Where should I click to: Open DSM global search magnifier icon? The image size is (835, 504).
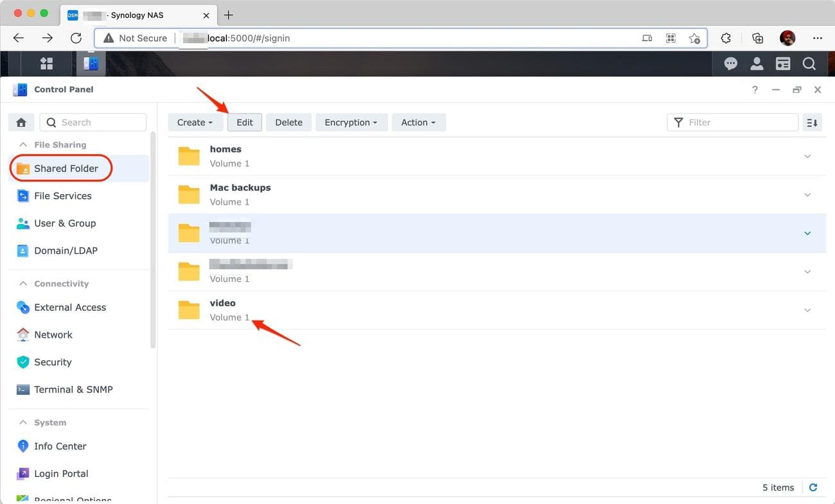tap(809, 63)
